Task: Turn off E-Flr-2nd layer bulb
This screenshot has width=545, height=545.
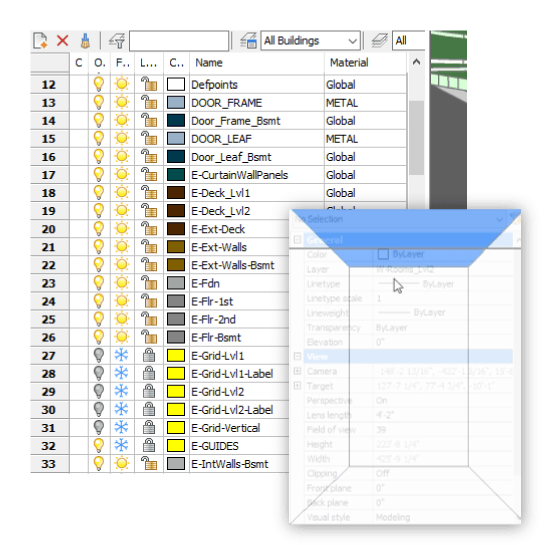Action: [x=99, y=319]
